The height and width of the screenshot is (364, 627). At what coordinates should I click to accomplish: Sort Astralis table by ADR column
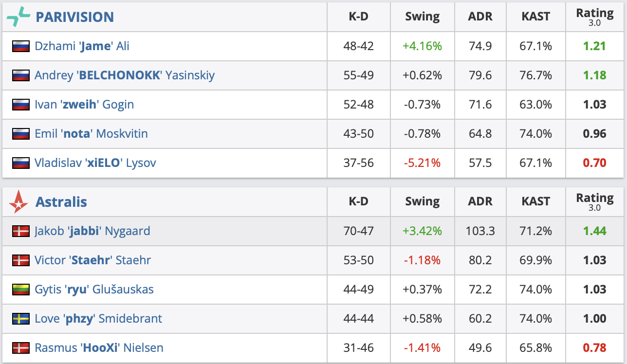tap(480, 201)
